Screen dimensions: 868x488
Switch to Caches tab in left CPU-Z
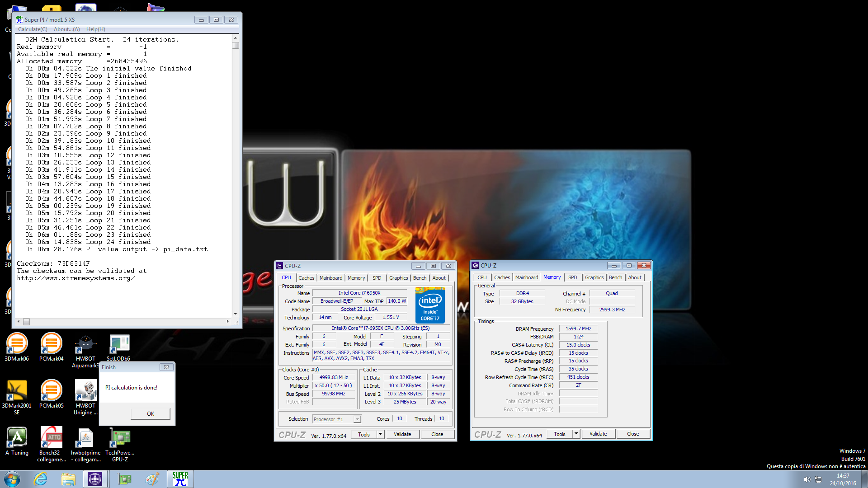click(306, 278)
